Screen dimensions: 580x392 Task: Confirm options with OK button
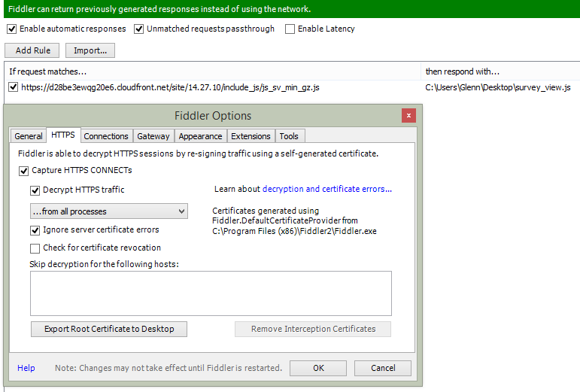[x=318, y=368]
